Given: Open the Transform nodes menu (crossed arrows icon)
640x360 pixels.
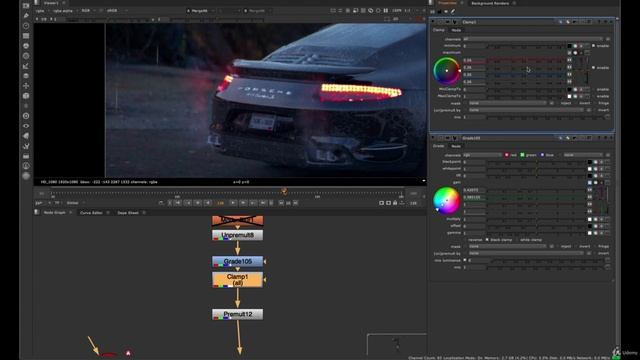Looking at the screenshot, I should [26, 86].
